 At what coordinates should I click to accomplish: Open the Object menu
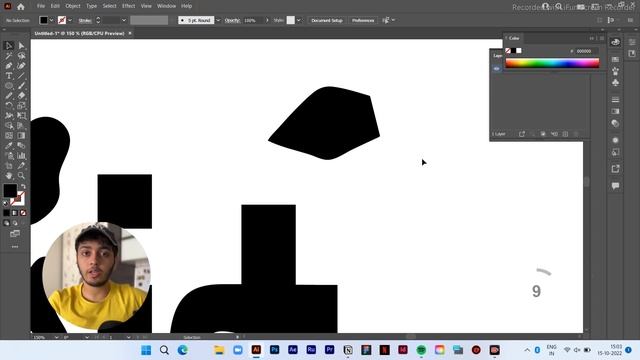73,6
